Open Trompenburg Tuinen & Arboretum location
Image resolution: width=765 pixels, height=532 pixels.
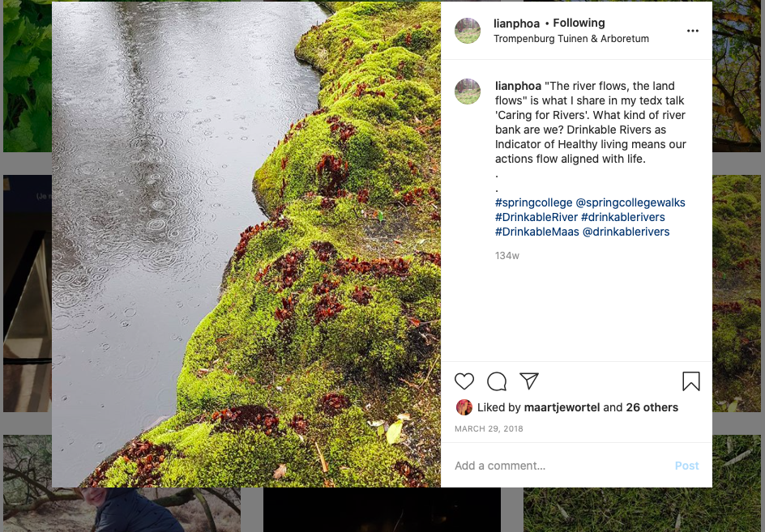[x=571, y=39]
